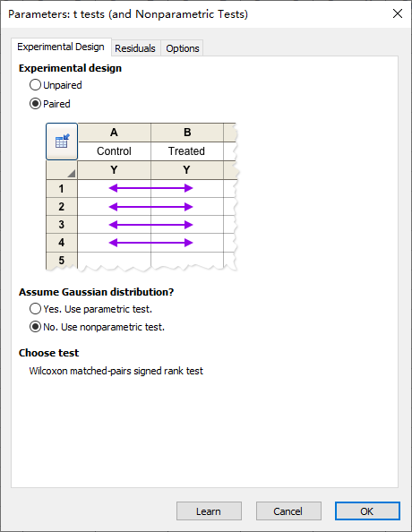412x532 pixels.
Task: Click column B header in diagram
Action: (187, 133)
